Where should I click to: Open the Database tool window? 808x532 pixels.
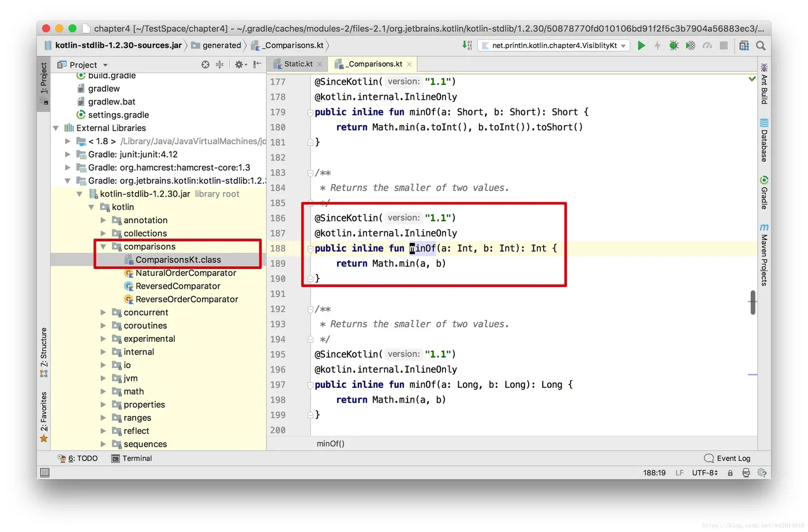point(764,140)
